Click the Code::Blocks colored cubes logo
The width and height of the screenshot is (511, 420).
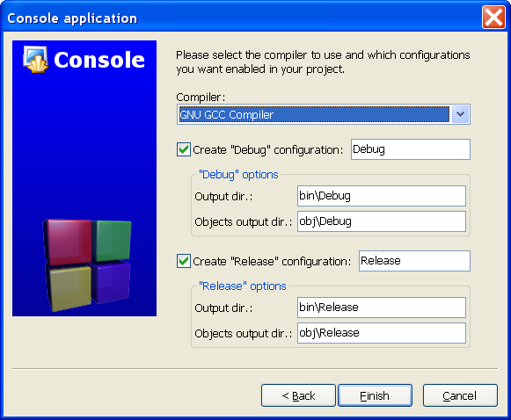87,265
